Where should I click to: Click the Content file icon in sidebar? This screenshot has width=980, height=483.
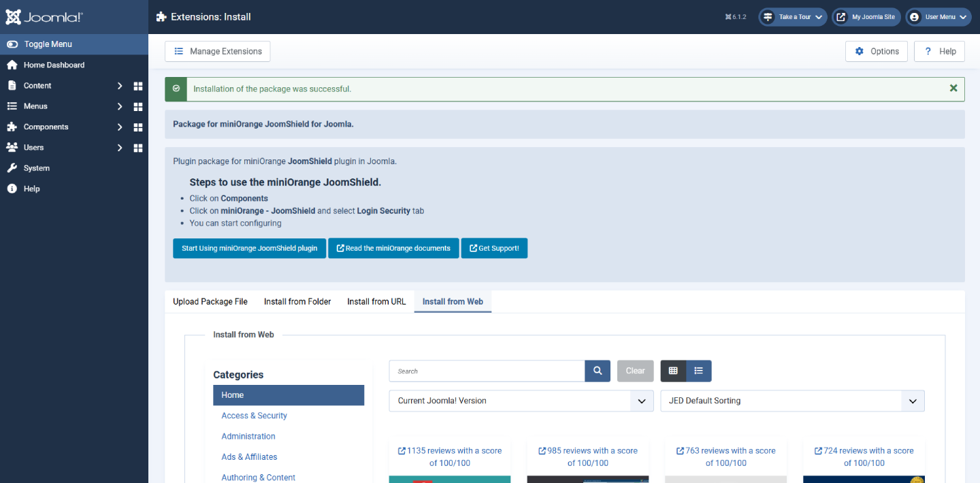pos(12,86)
